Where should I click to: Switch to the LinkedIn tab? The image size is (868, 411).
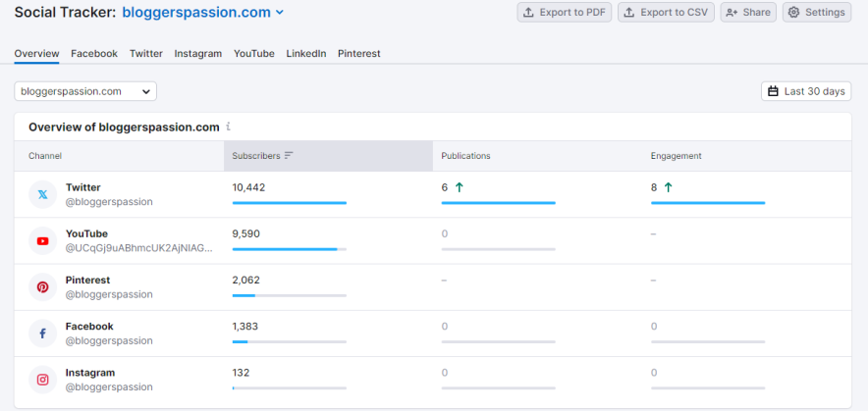306,54
